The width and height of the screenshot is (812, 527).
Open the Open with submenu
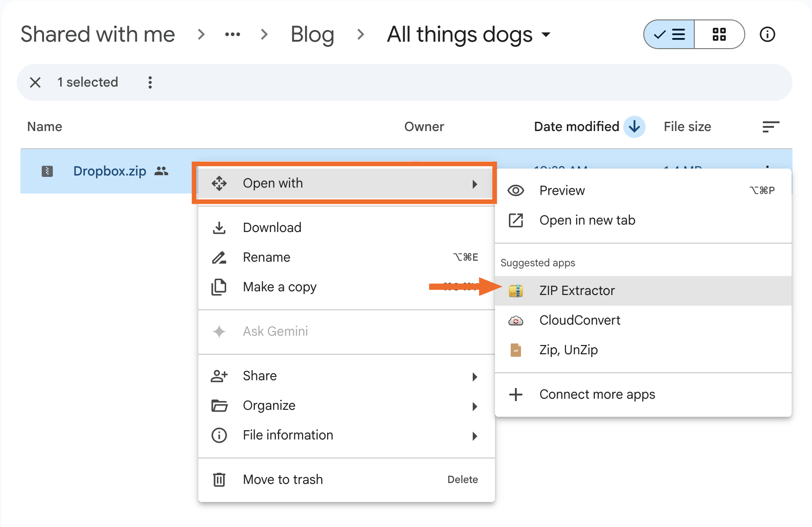tap(346, 183)
